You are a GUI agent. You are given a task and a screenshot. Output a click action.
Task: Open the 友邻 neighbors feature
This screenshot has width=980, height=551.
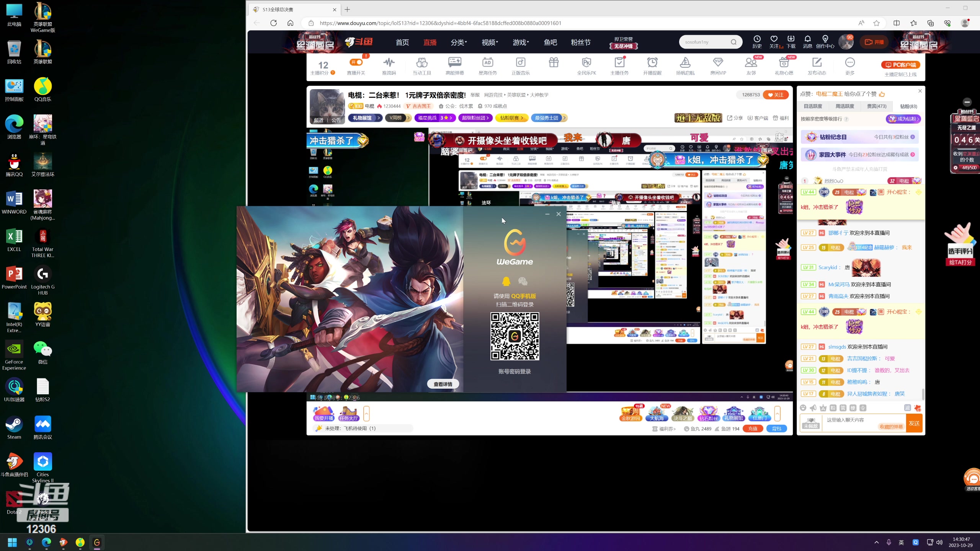tap(751, 66)
